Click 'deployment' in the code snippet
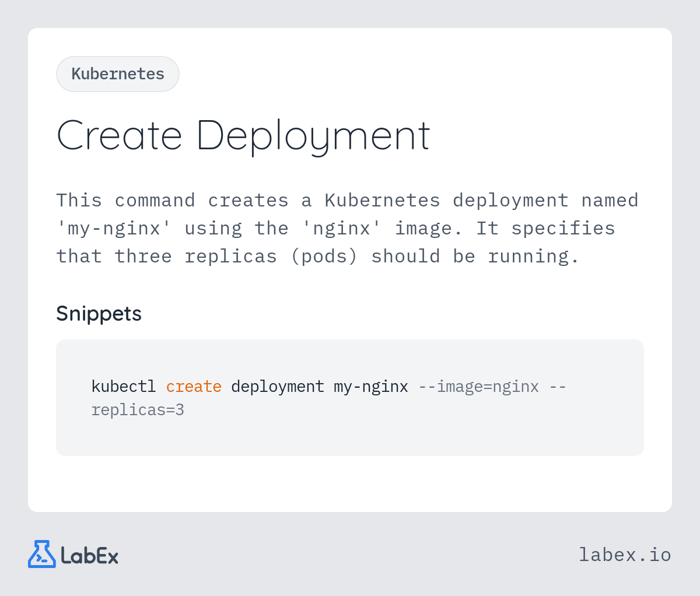Viewport: 700px width, 596px height. (278, 387)
